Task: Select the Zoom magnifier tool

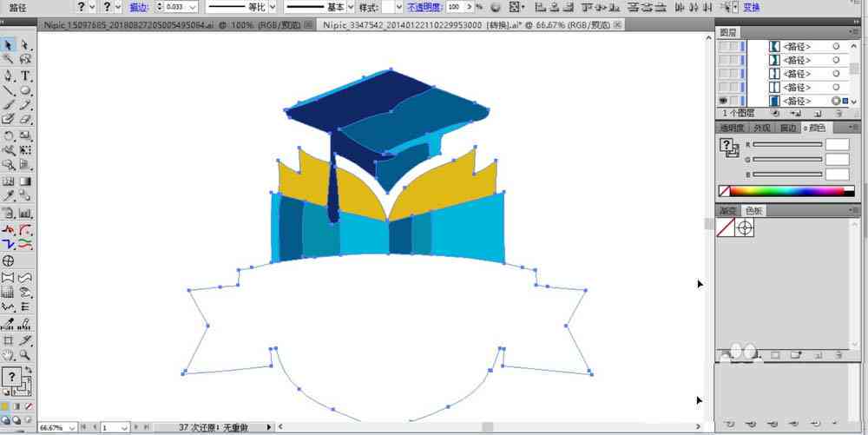Action: [x=25, y=355]
